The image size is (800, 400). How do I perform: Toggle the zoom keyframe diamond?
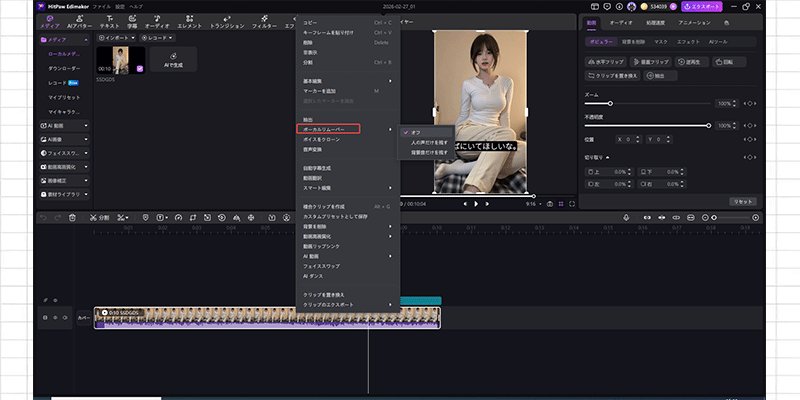tap(749, 104)
